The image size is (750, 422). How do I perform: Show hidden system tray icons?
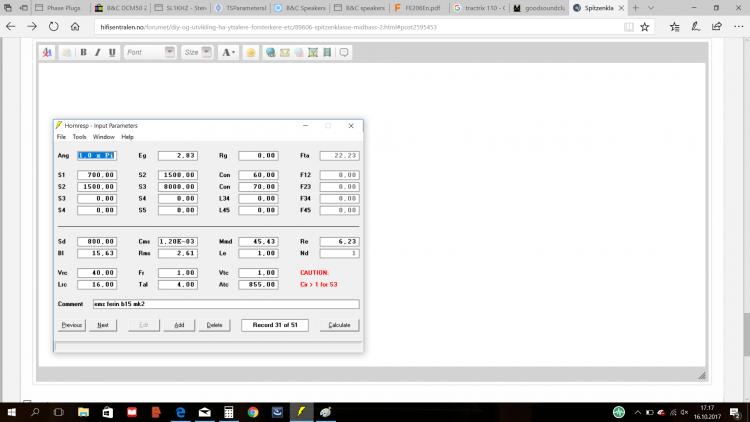click(x=637, y=412)
